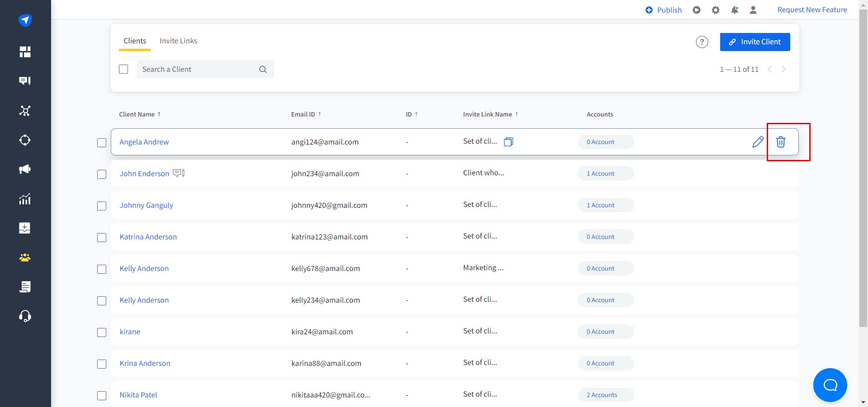Open Johnny Ganguly client profile
This screenshot has height=407, width=868.
146,205
